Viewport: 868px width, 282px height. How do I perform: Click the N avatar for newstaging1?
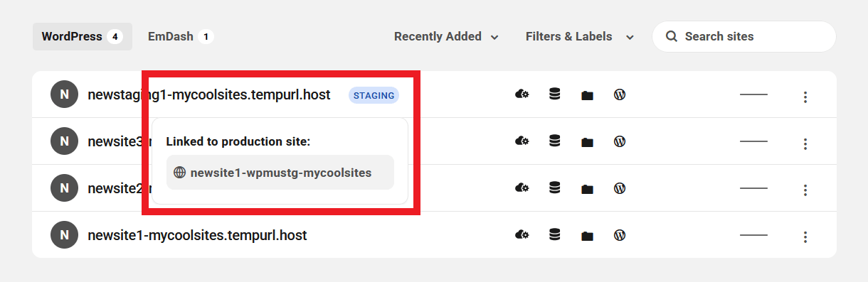tap(64, 94)
